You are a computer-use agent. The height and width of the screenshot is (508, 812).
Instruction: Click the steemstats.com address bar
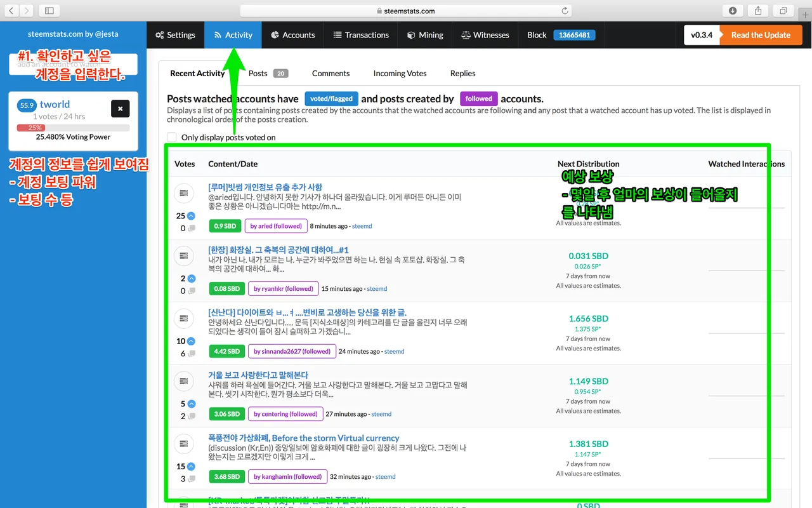[x=406, y=11]
